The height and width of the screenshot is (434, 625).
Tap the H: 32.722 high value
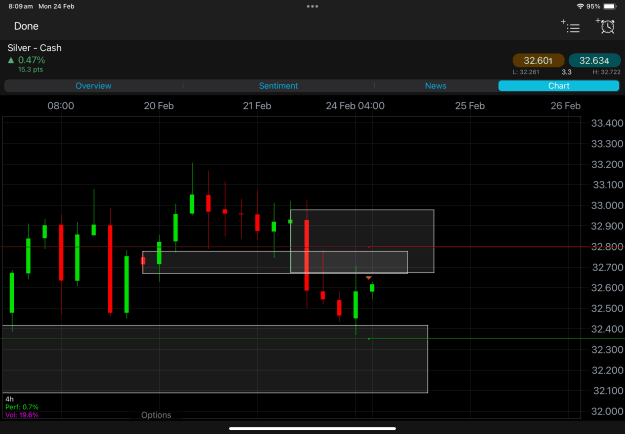tap(606, 72)
